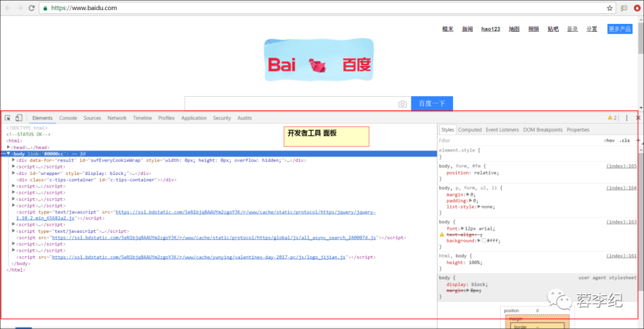Select the DOM Breakpoints sidebar tab
The height and width of the screenshot is (329, 644).
543,130
